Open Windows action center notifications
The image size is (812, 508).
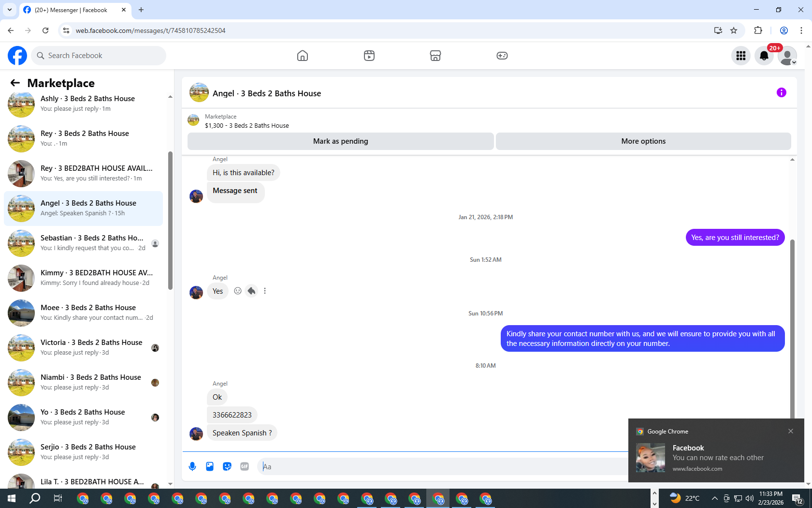(798, 498)
